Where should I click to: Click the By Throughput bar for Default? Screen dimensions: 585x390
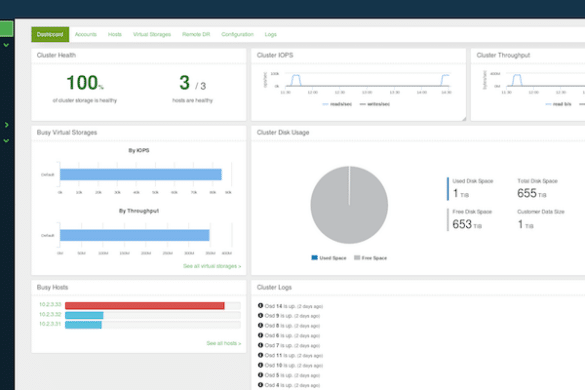pyautogui.click(x=135, y=235)
